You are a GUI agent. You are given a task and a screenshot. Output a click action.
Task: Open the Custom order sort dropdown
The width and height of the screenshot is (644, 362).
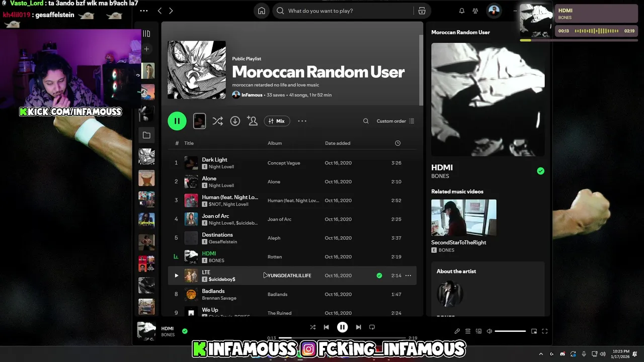click(395, 121)
